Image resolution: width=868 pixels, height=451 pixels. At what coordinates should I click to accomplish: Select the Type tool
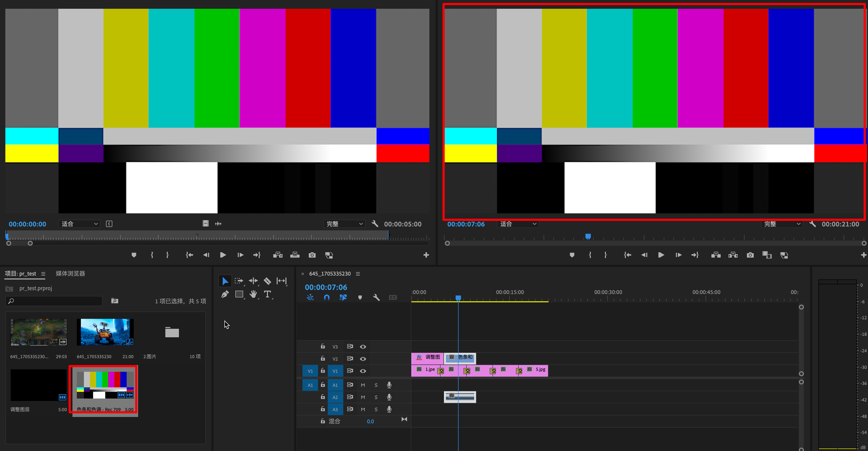tap(267, 294)
